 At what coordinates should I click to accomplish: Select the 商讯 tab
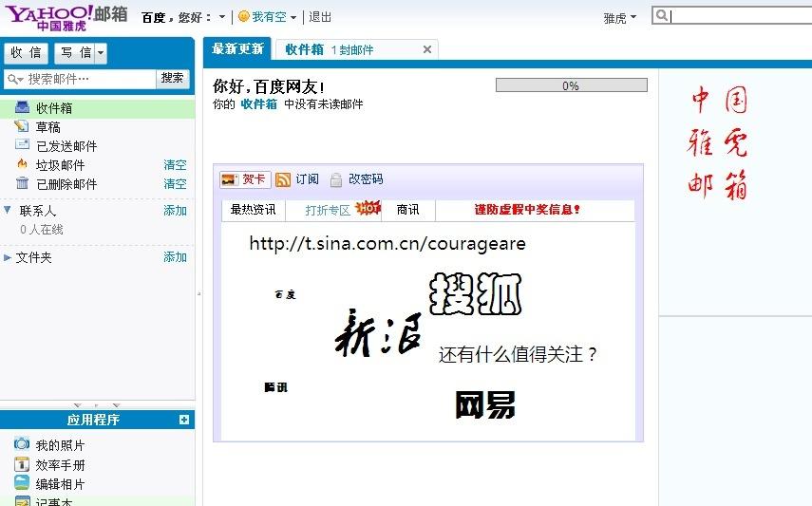(408, 209)
